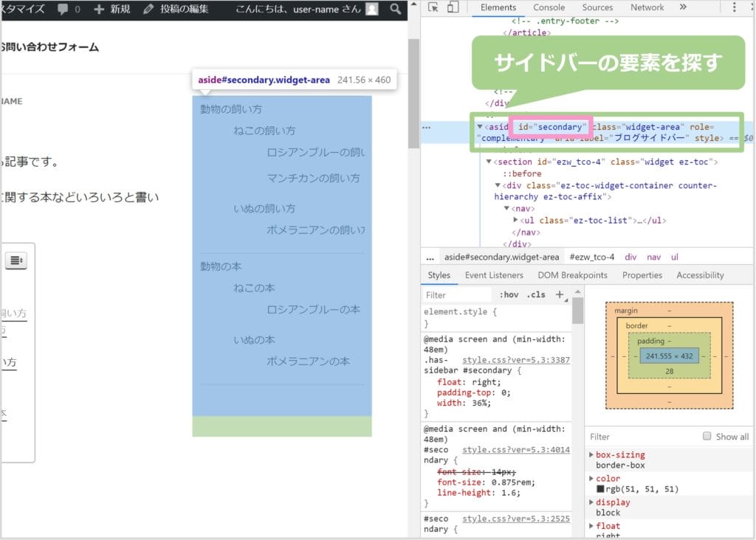Click the WordPress admin bar search icon
Viewport: 756px width, 540px height.
396,10
